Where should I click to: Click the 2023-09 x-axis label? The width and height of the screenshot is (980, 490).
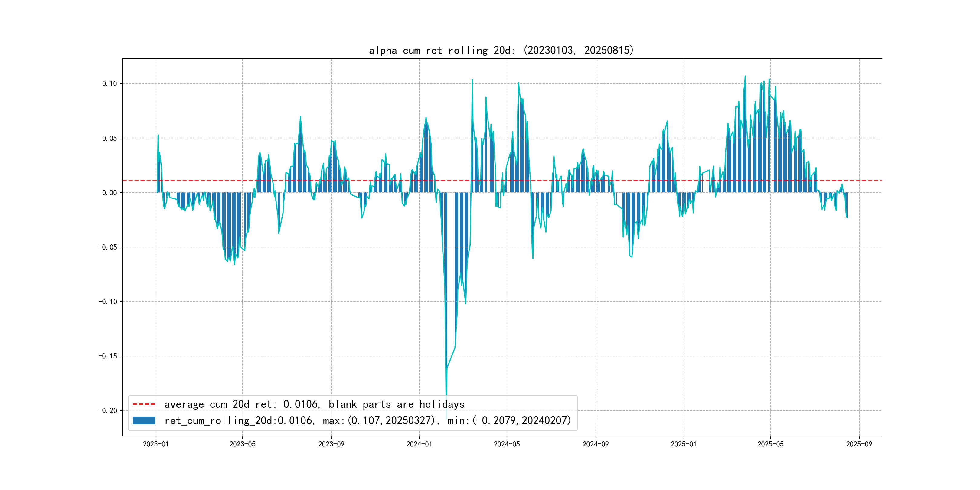331,444
